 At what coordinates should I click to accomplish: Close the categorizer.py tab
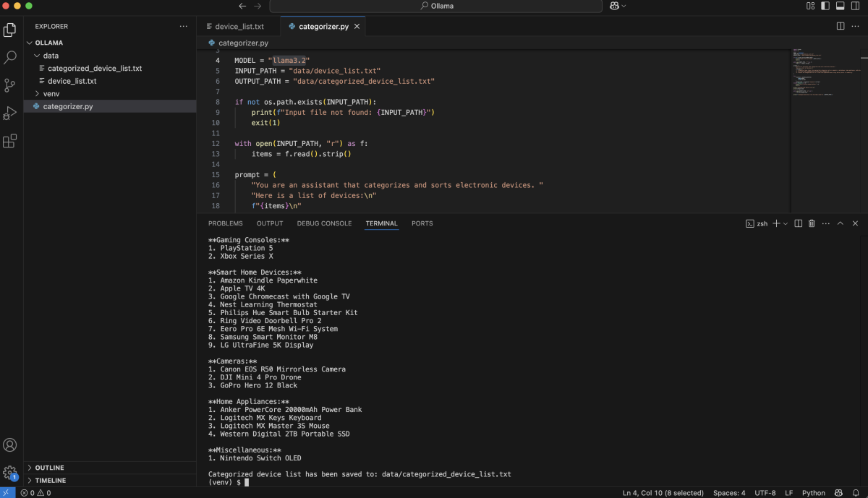(x=357, y=26)
